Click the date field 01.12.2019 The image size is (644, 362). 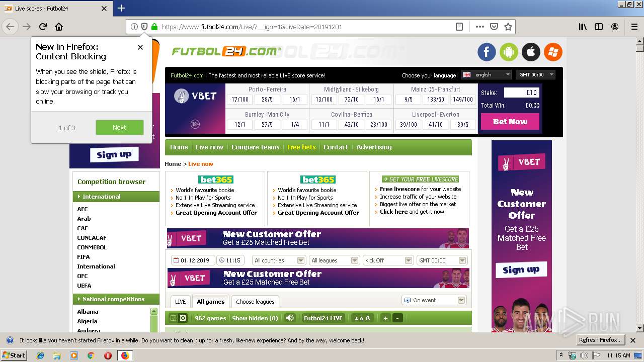(193, 260)
